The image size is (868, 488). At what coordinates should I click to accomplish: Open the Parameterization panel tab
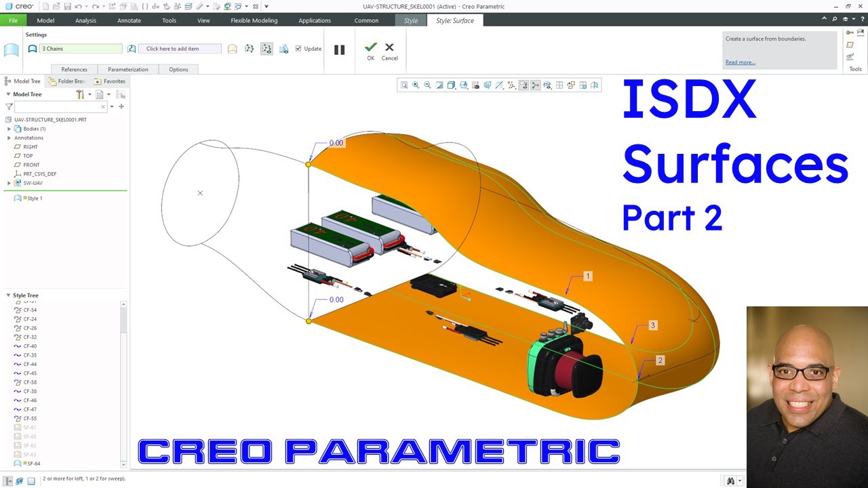pyautogui.click(x=127, y=69)
